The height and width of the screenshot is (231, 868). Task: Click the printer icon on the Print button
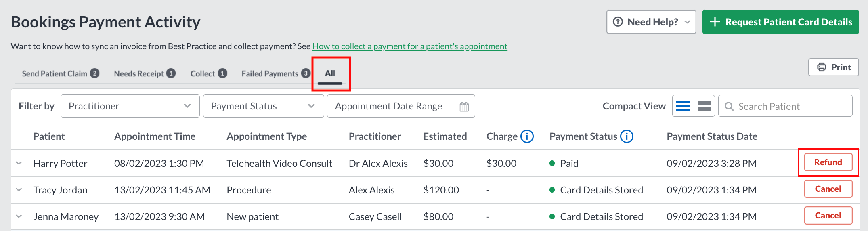pyautogui.click(x=822, y=67)
